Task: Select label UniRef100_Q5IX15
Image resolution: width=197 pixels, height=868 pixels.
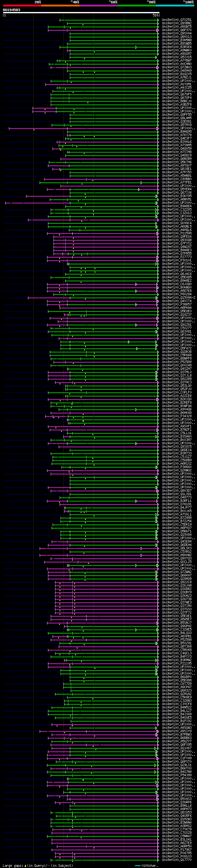Action: (177, 57)
